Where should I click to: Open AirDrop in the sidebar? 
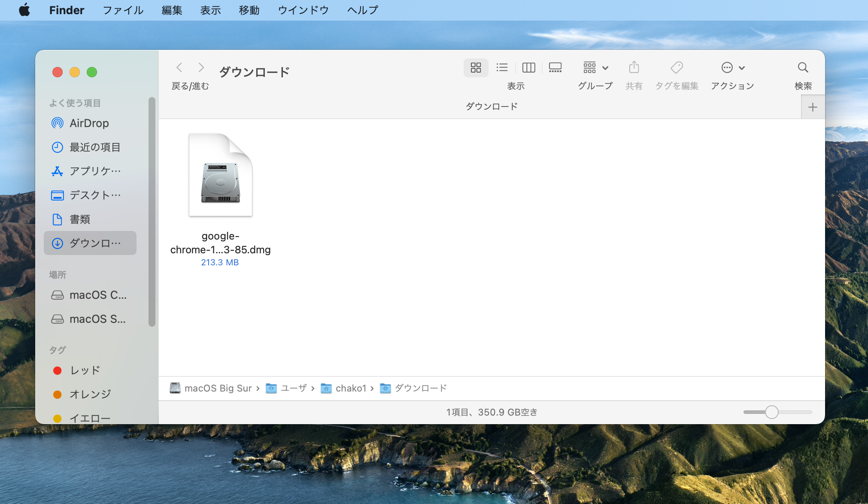pyautogui.click(x=89, y=124)
